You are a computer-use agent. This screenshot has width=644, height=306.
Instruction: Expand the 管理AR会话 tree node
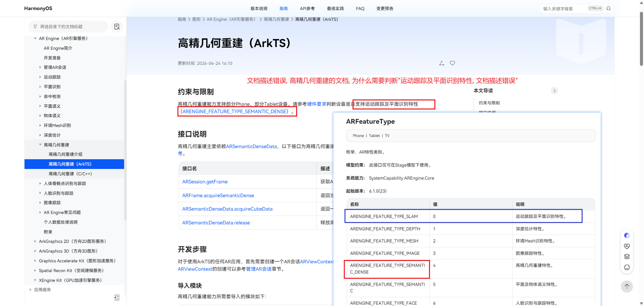[x=40, y=68]
